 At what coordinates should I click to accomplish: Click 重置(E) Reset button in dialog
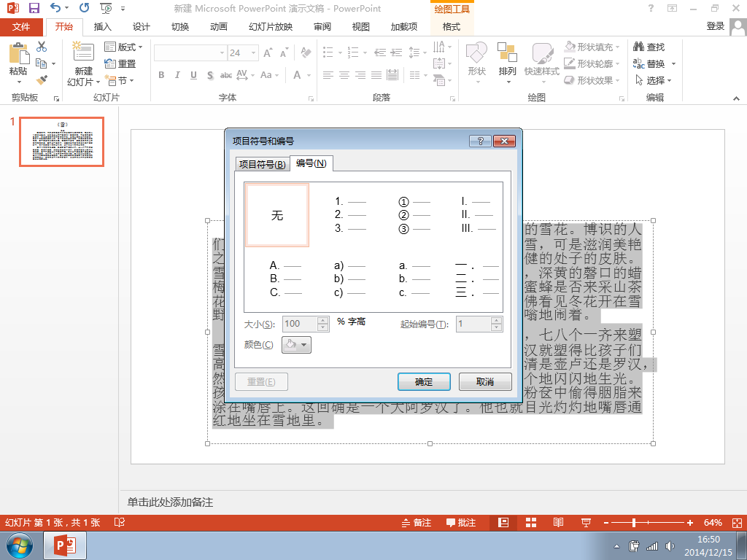tap(262, 381)
